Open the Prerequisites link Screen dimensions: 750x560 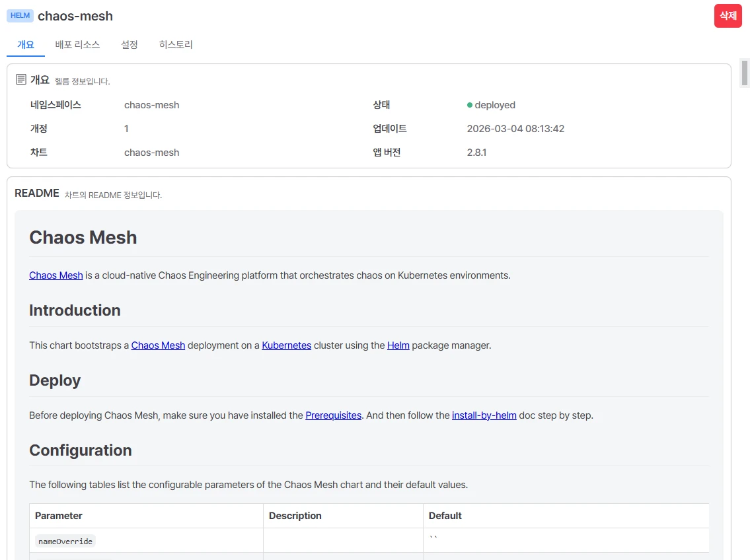(x=334, y=415)
